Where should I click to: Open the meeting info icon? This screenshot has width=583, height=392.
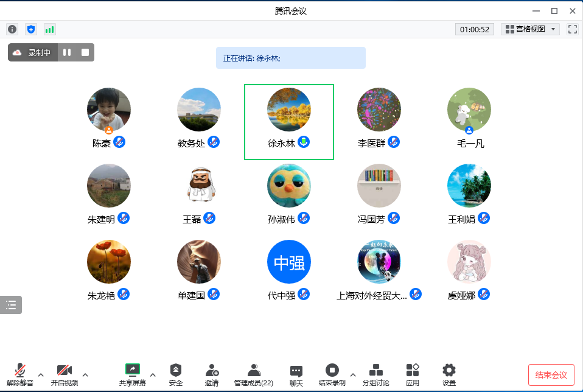[12, 29]
